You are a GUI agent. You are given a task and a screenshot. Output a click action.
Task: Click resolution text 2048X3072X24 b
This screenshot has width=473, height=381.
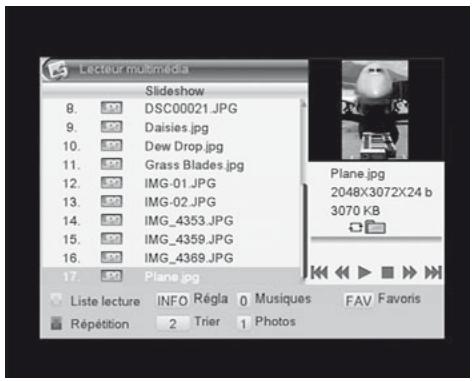click(381, 192)
